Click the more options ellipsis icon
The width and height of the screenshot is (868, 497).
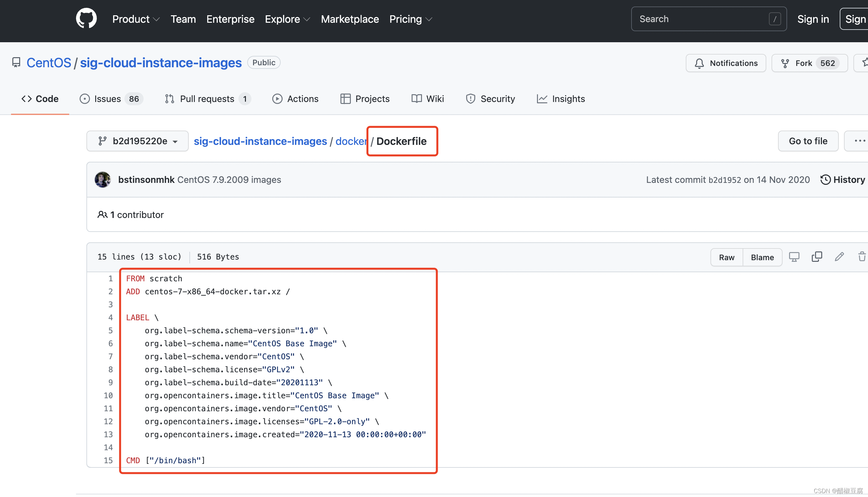click(x=860, y=141)
